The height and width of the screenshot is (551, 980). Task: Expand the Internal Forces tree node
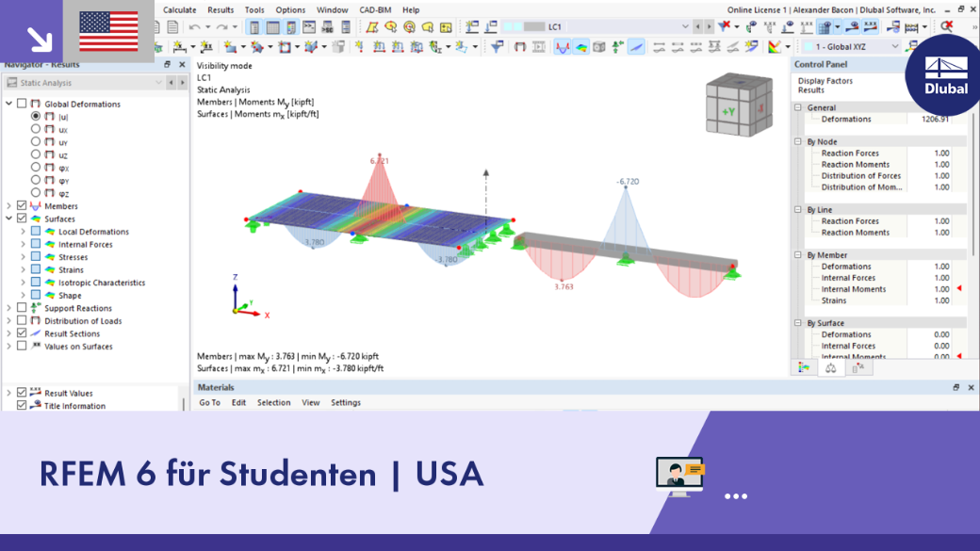coord(23,244)
